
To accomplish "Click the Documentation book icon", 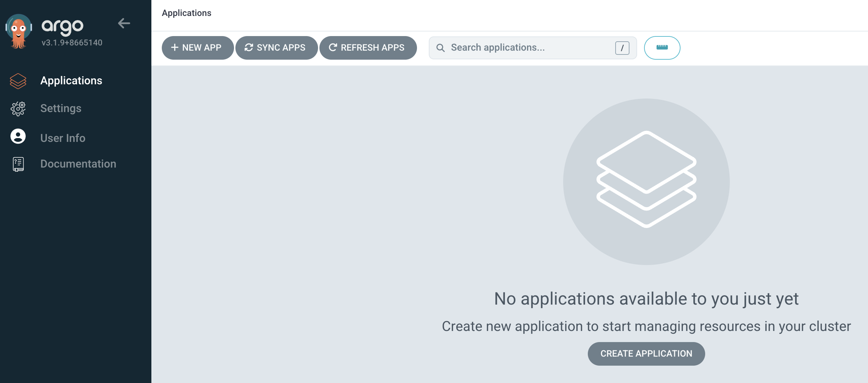I will pyautogui.click(x=18, y=164).
